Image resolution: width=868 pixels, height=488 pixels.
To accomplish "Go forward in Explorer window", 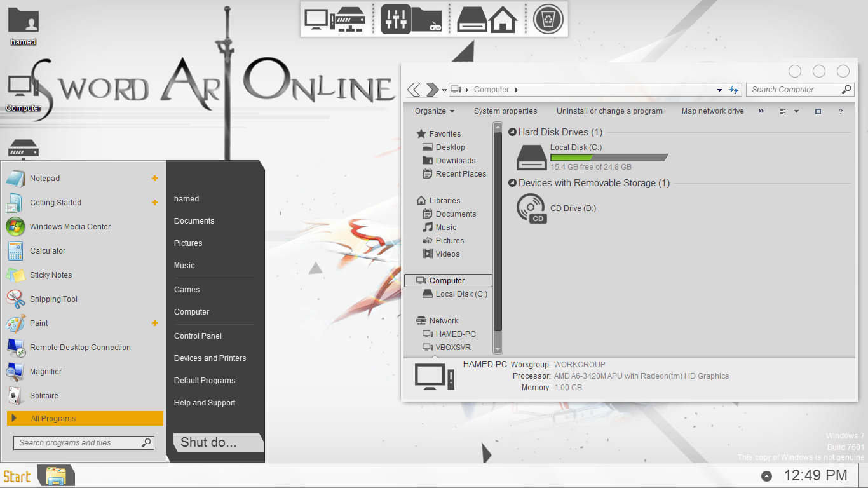I will 432,90.
